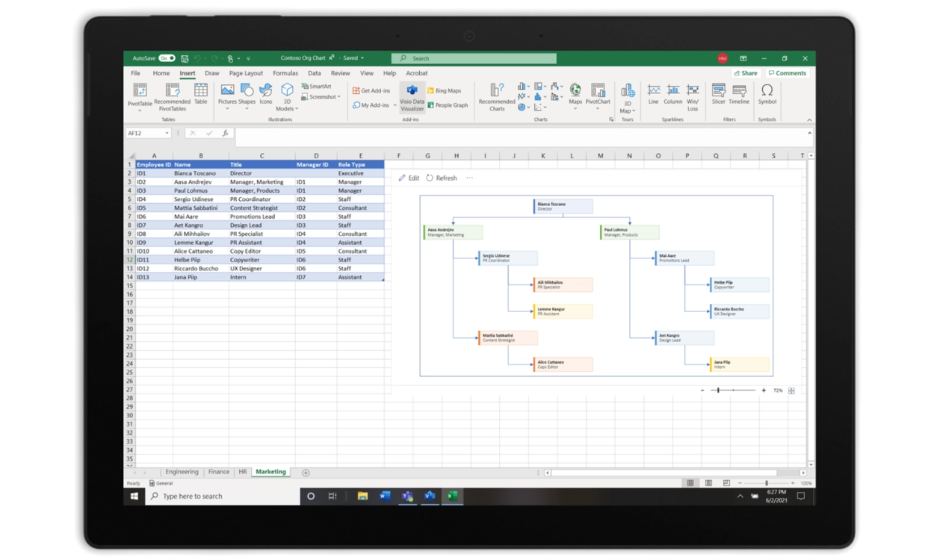Image resolution: width=934 pixels, height=560 pixels.
Task: Open the Screenshot dropdown
Action: (321, 97)
